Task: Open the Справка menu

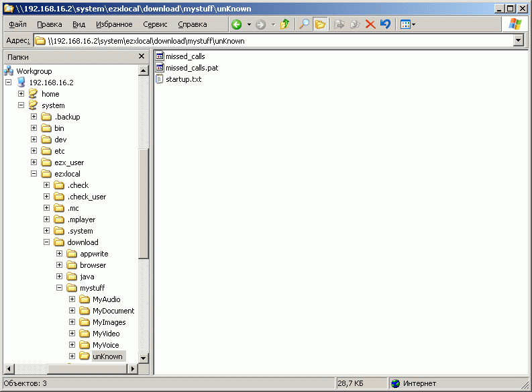Action: click(193, 24)
